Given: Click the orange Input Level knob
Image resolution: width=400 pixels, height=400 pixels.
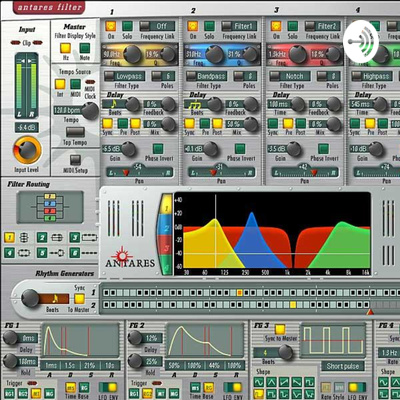Looking at the screenshot, I should (x=27, y=151).
